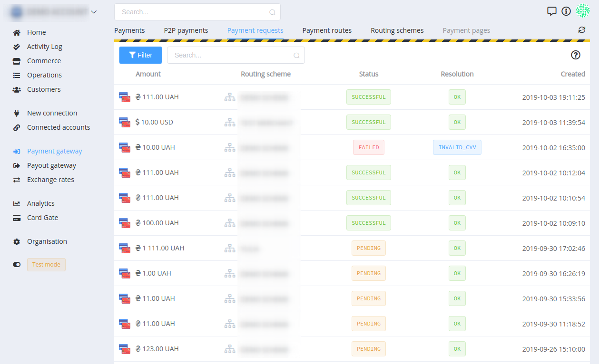Image resolution: width=599 pixels, height=364 pixels.
Task: Click the Payment gateway arrow icon
Action: coord(17,151)
